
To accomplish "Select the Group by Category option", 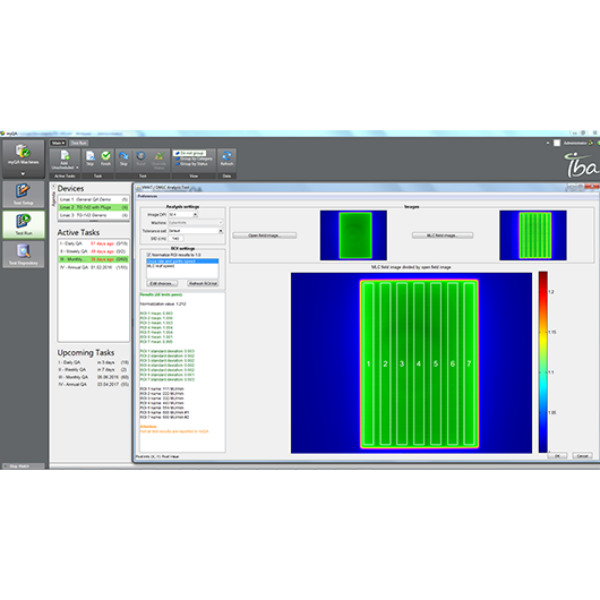I will pos(194,157).
